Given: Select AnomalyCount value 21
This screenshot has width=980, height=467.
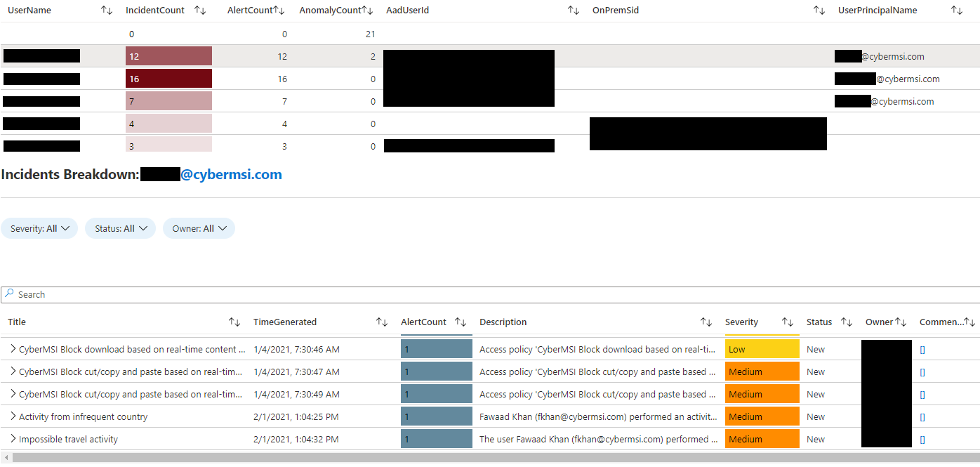Looking at the screenshot, I should pyautogui.click(x=371, y=34).
